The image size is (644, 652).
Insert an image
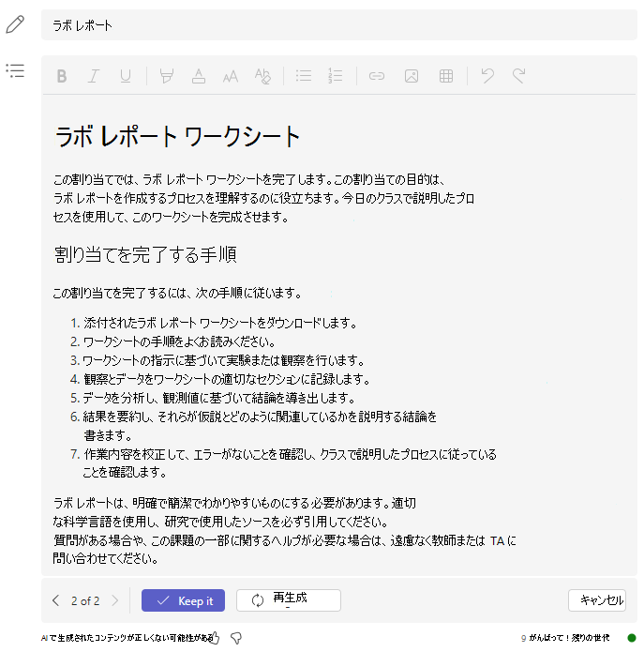[412, 76]
